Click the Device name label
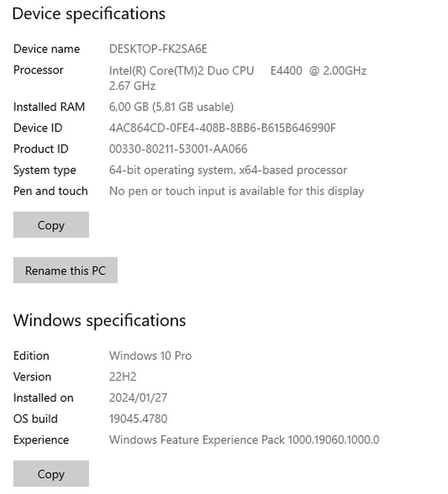This screenshot has height=494, width=448. [x=46, y=49]
